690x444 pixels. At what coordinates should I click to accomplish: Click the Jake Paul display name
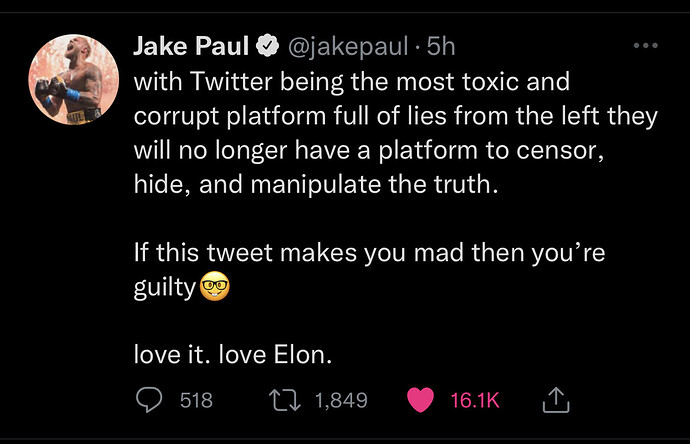pyautogui.click(x=191, y=46)
